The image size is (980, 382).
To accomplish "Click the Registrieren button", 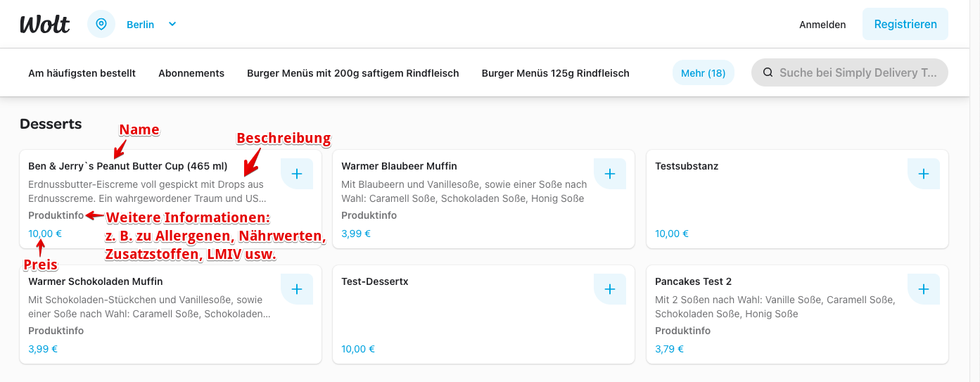I will pyautogui.click(x=905, y=24).
